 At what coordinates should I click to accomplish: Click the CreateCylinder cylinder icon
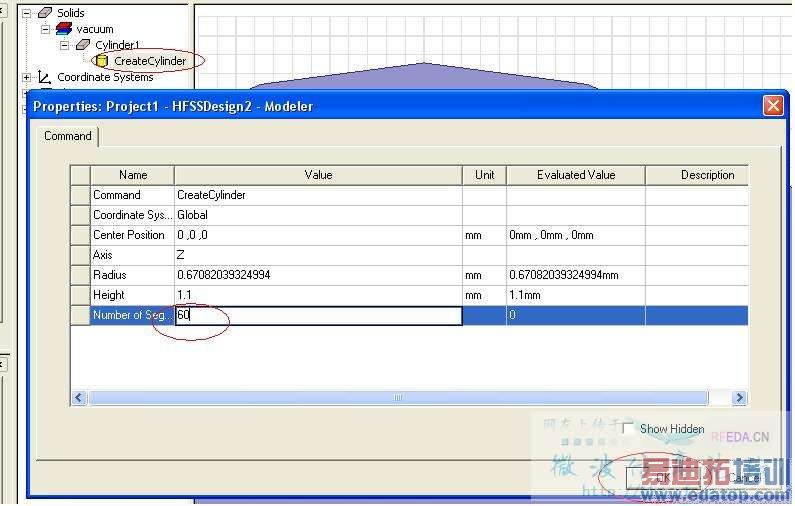point(101,61)
